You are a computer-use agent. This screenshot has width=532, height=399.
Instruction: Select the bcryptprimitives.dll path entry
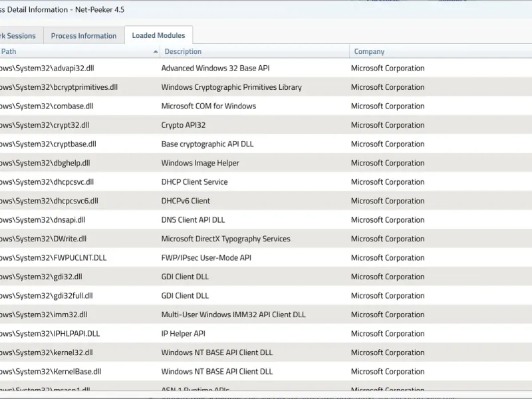click(59, 87)
